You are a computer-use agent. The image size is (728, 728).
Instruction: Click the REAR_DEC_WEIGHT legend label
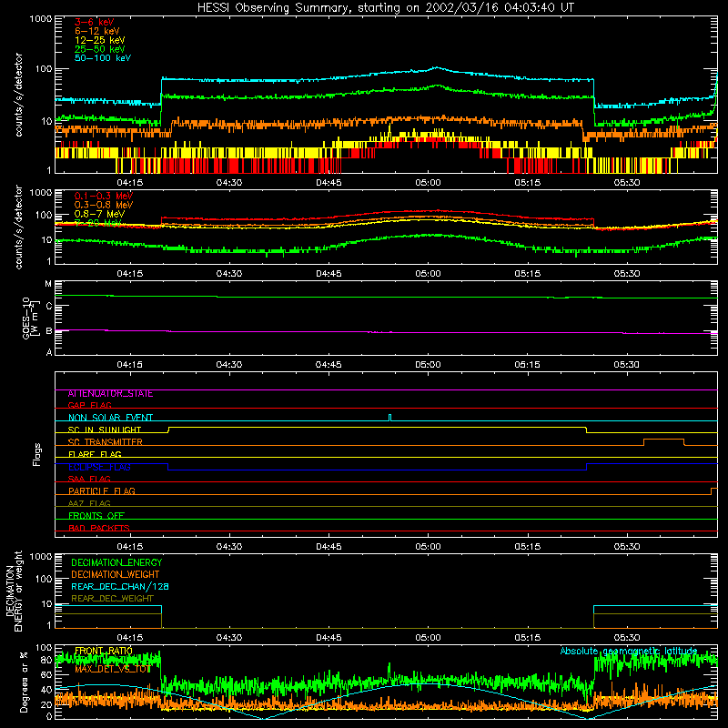[x=112, y=599]
